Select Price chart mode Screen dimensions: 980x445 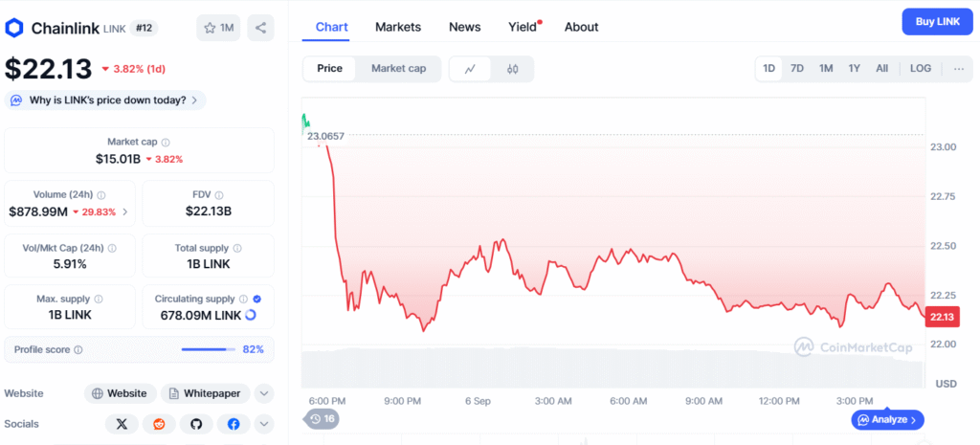click(x=329, y=69)
